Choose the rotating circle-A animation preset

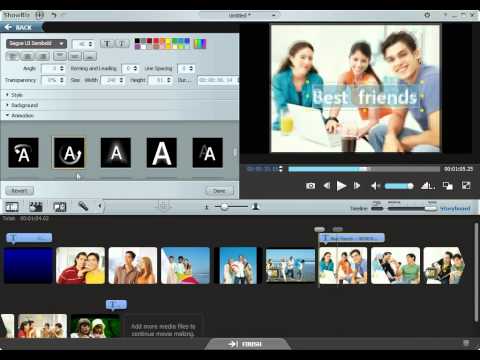point(69,153)
